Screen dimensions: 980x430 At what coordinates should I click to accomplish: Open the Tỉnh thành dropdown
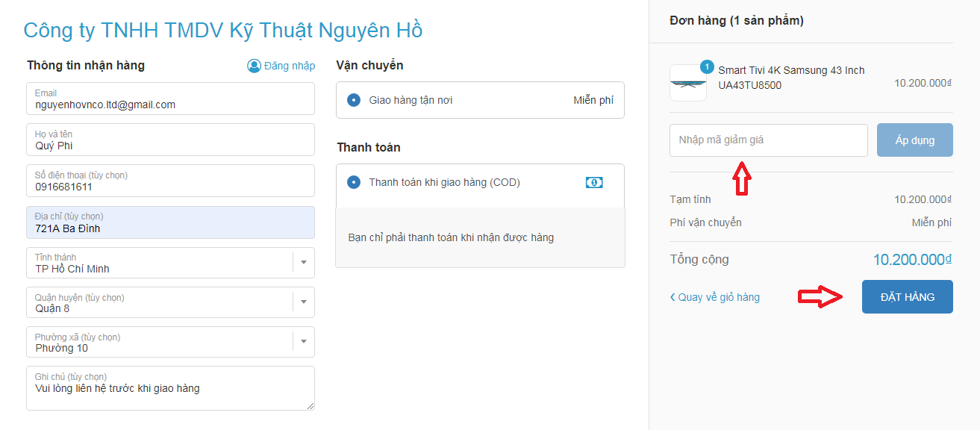pos(304,263)
